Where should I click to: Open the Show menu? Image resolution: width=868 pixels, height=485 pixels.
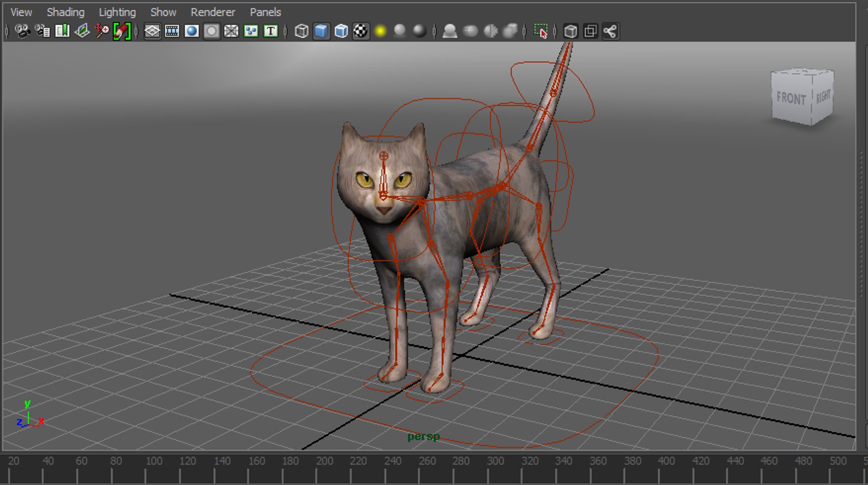163,12
